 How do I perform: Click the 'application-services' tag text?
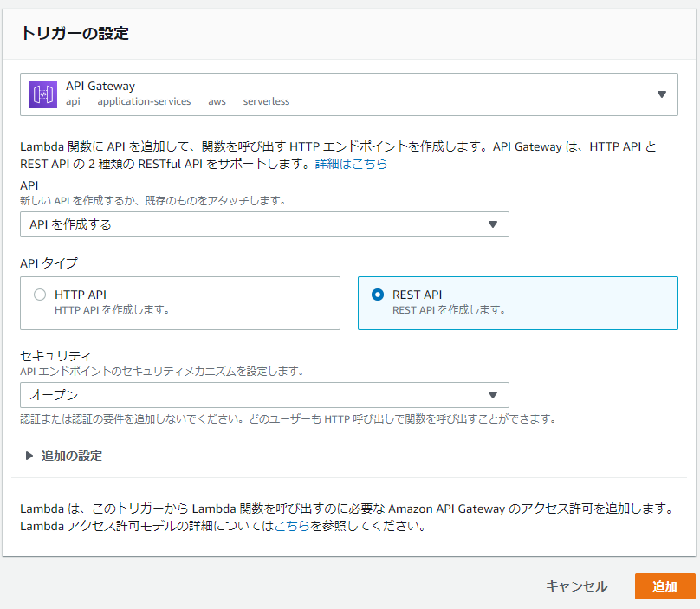click(144, 102)
